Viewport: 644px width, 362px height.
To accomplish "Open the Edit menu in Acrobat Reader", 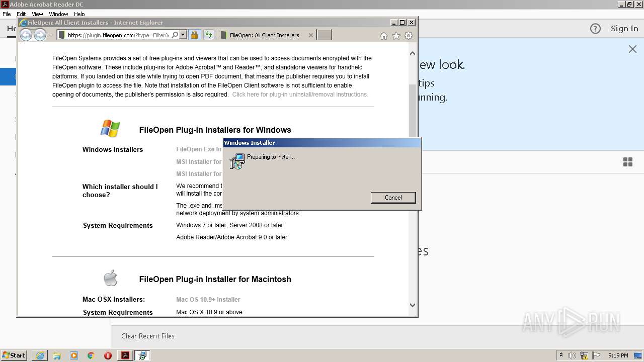I will pyautogui.click(x=21, y=14).
